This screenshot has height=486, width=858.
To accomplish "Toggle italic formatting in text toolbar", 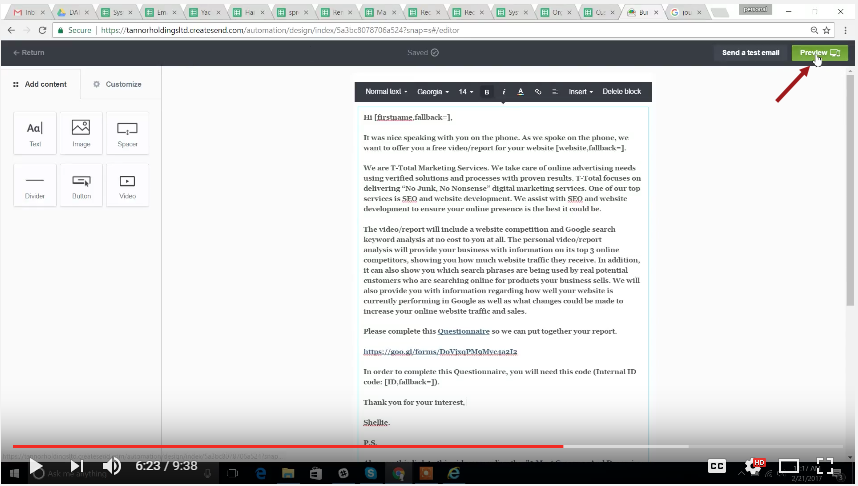I will point(503,92).
